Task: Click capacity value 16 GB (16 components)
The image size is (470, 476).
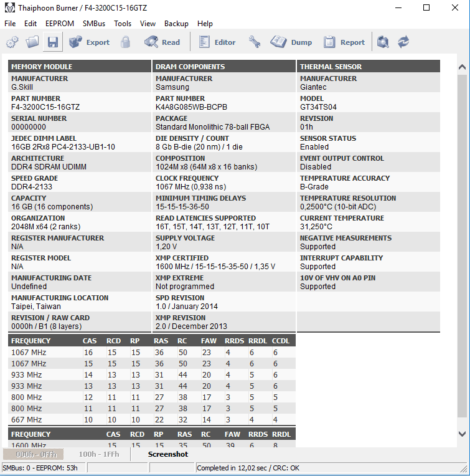Action: tap(52, 207)
